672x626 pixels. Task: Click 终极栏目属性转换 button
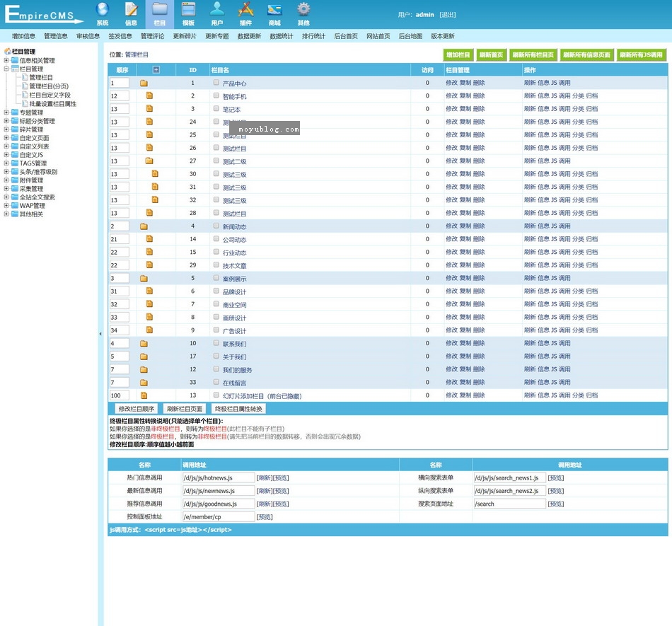[x=238, y=409]
